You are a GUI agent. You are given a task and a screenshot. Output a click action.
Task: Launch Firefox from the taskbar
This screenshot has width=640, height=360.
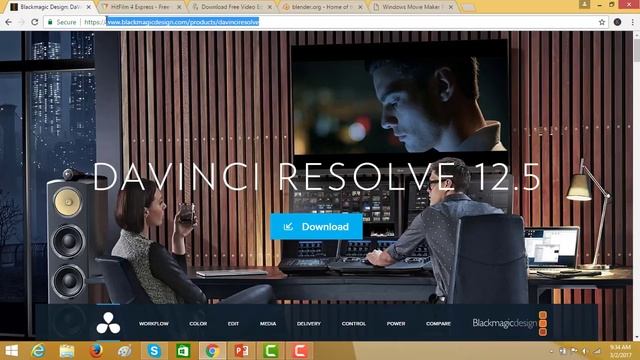pos(96,351)
